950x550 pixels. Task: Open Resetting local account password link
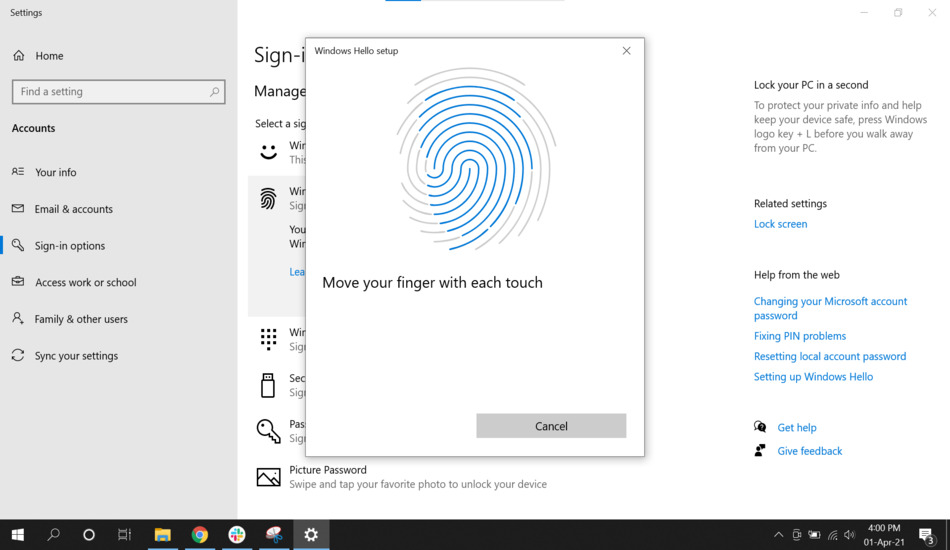[x=830, y=356]
